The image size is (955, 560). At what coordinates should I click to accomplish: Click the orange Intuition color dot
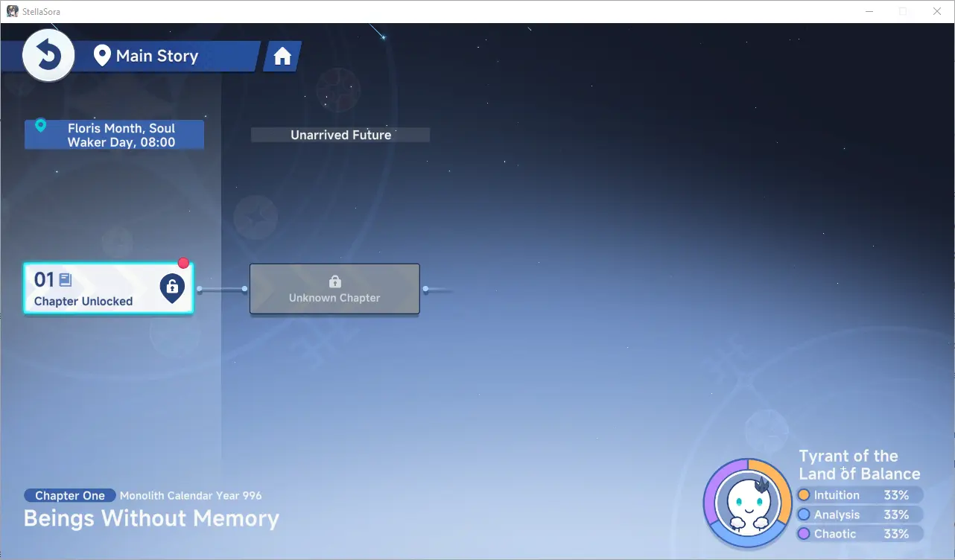(x=804, y=495)
